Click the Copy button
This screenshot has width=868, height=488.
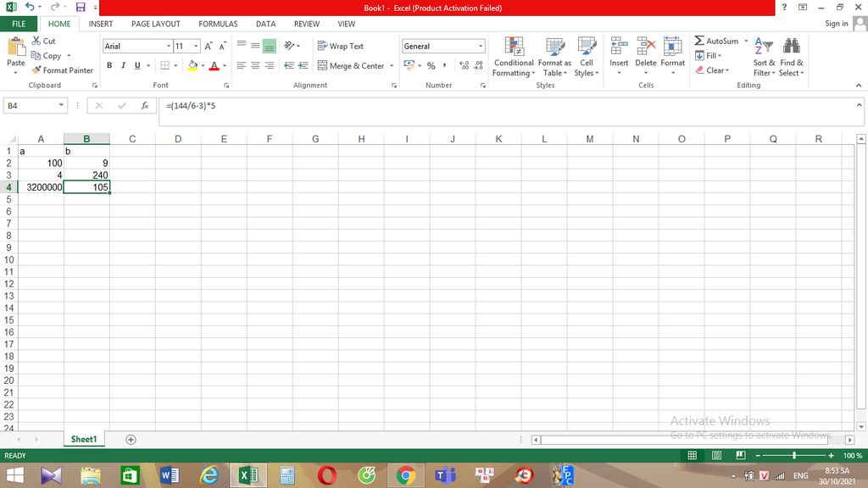click(47, 56)
